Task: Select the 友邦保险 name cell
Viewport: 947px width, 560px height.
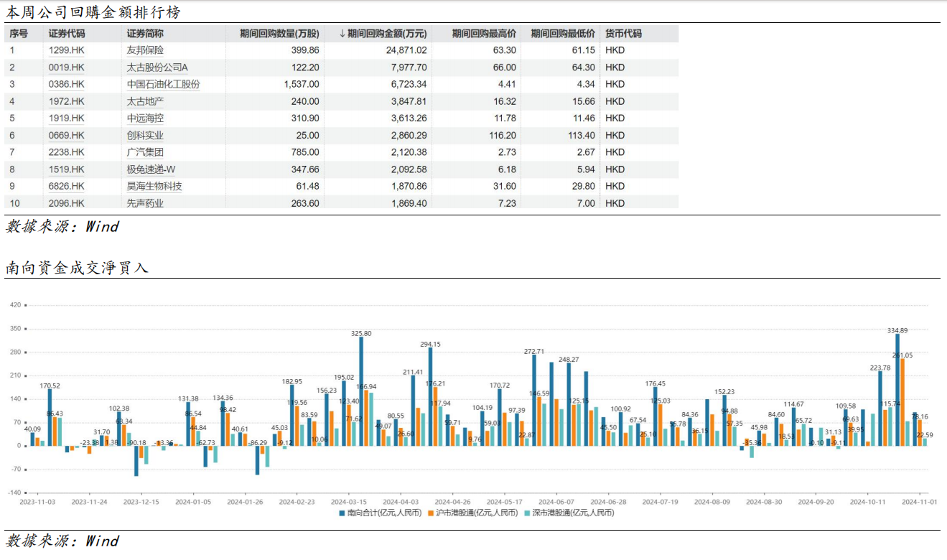Action: tap(145, 50)
